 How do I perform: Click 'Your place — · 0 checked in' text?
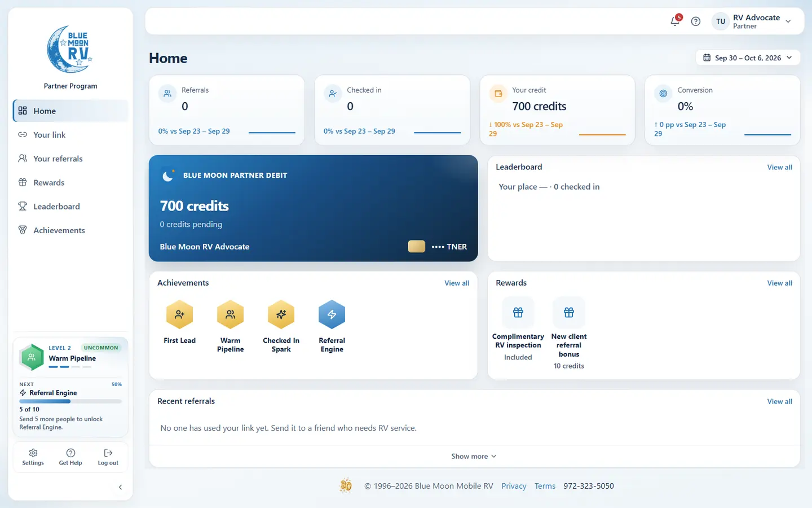[x=549, y=187]
